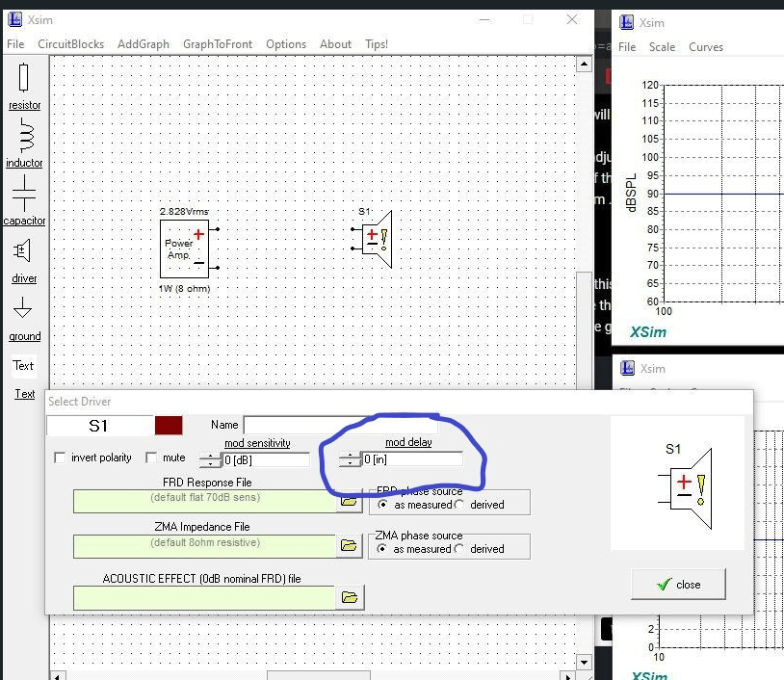Select the inductor component tool
Viewport: 784px width, 680px height.
pyautogui.click(x=26, y=136)
